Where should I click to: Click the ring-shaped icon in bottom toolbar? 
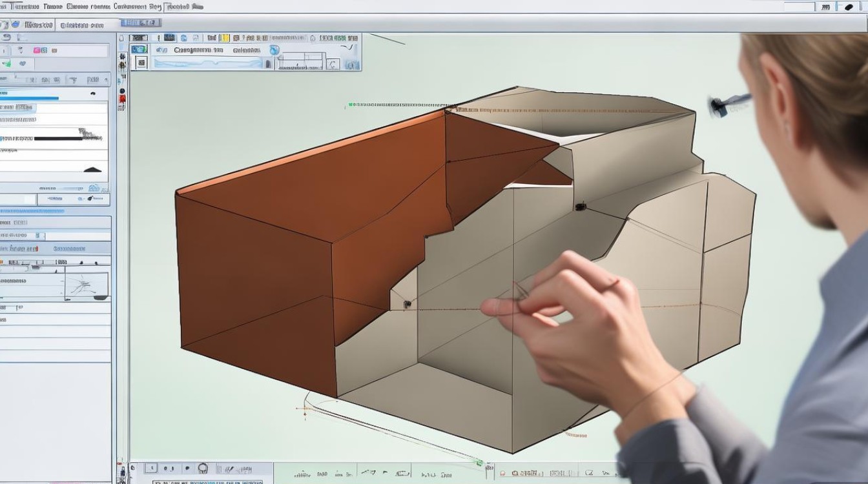(x=203, y=469)
